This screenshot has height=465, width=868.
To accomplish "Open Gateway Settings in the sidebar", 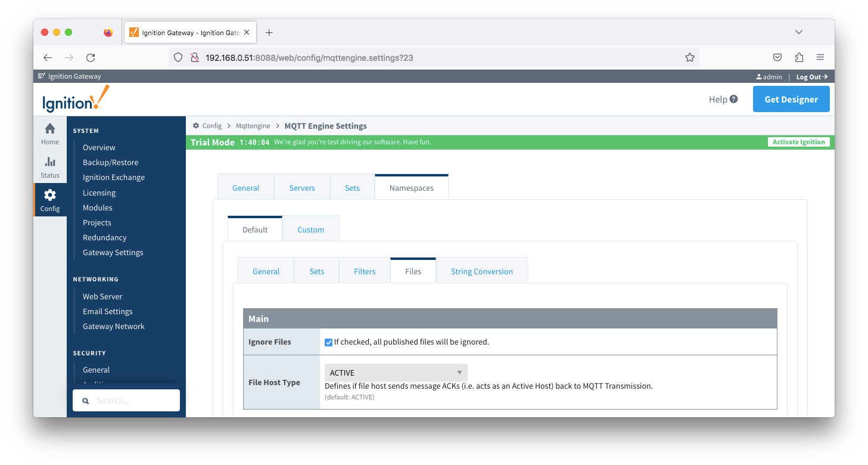I will (113, 252).
